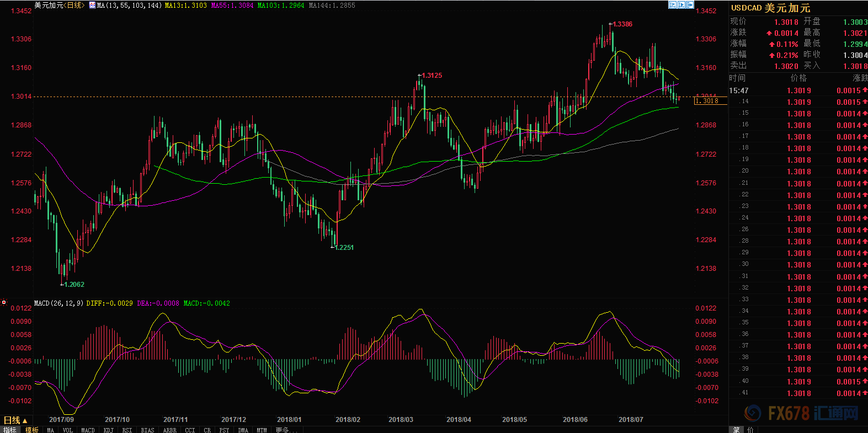Click the 价格 column header
This screenshot has width=868, height=433.
(798, 78)
